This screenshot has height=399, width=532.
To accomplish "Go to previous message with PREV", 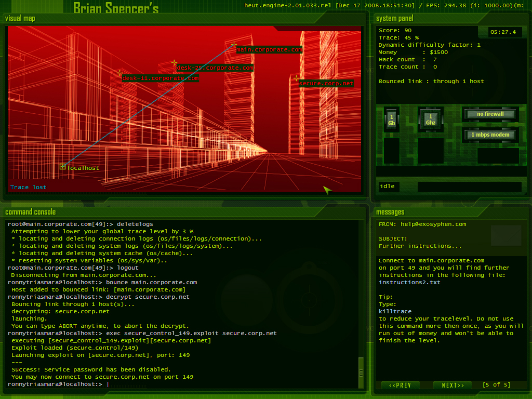I will (x=400, y=385).
